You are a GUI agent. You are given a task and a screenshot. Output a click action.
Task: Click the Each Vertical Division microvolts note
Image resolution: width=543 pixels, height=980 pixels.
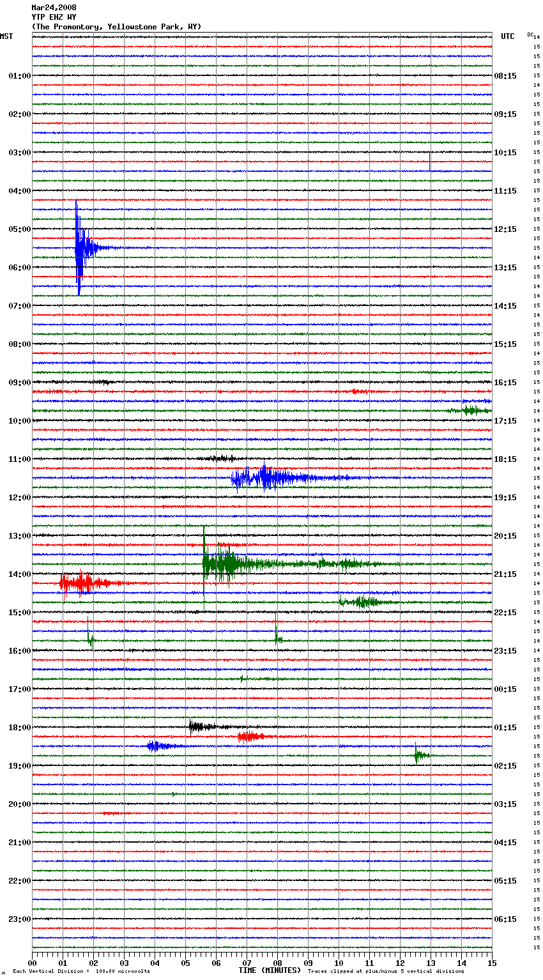[x=81, y=971]
